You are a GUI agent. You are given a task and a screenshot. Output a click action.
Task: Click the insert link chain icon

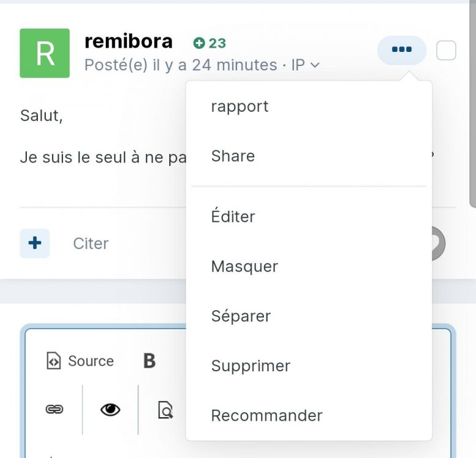tap(54, 409)
